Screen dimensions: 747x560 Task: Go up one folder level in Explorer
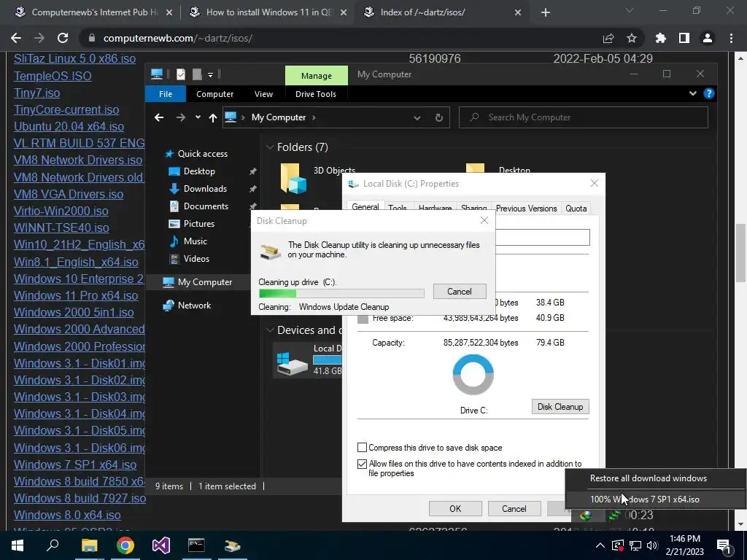pyautogui.click(x=213, y=117)
